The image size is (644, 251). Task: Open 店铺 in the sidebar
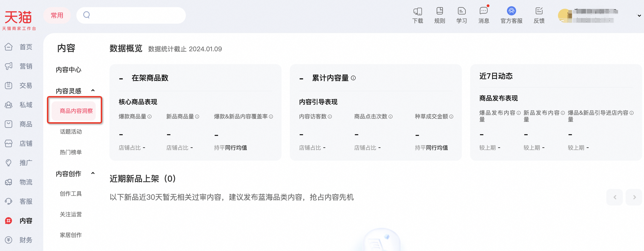coord(19,143)
